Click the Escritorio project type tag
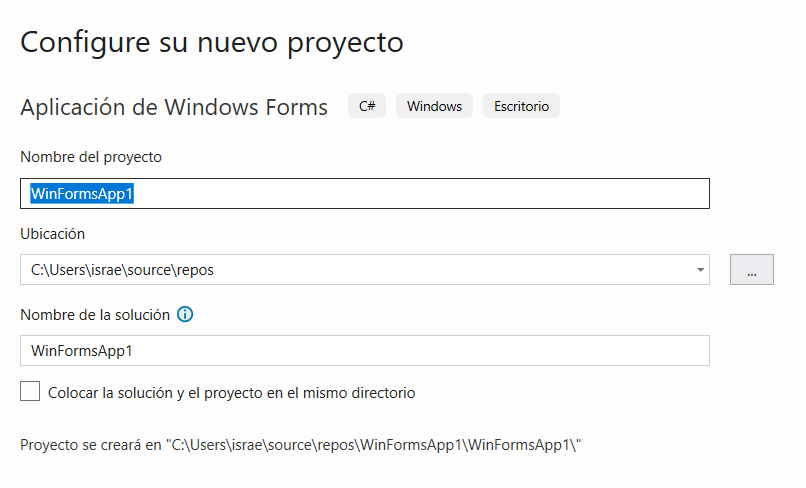Viewport: 806px width, 488px height. [x=521, y=106]
